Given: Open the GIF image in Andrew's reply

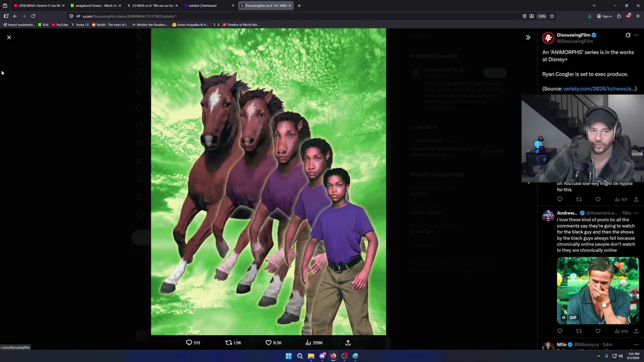Looking at the screenshot, I should [598, 290].
